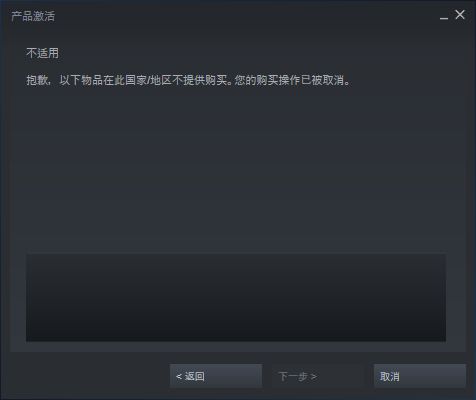Hit the underscore minimize icon
The image size is (476, 400).
tap(444, 16)
